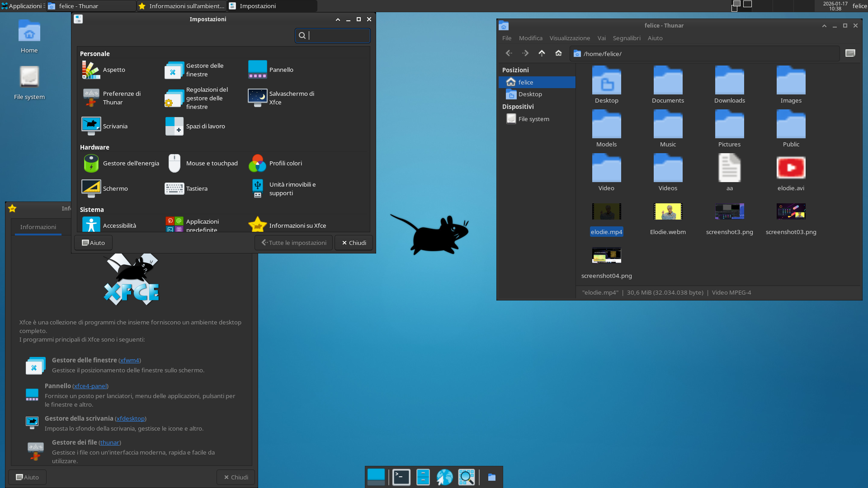The width and height of the screenshot is (868, 488).
Task: Open Spazi di lavoro settings
Action: tap(195, 127)
